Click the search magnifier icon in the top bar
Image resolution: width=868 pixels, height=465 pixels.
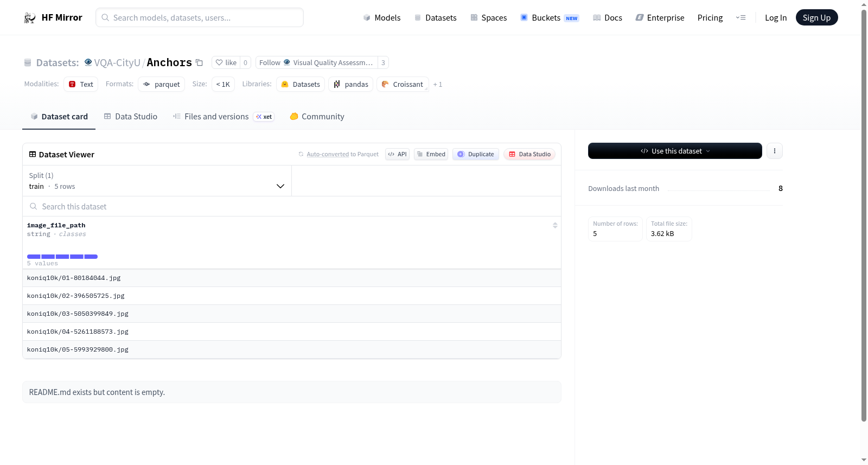click(x=105, y=17)
